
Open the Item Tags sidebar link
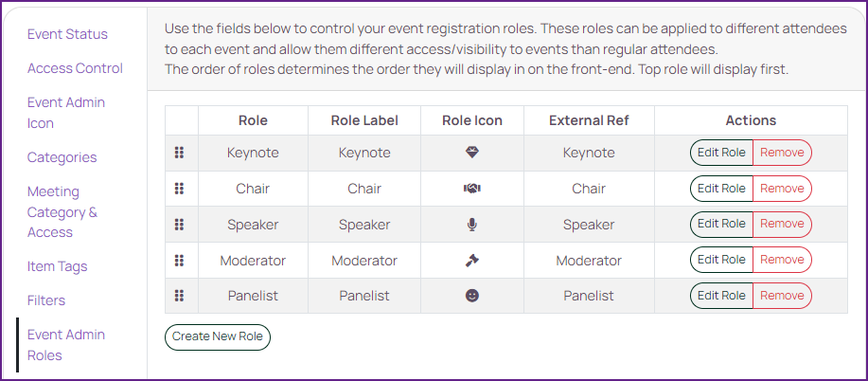[58, 266]
